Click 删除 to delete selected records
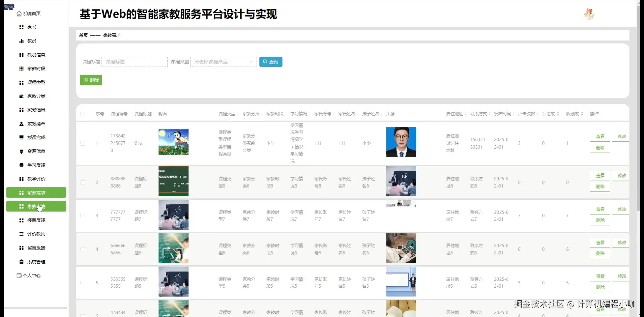The width and height of the screenshot is (644, 317). pyautogui.click(x=91, y=80)
